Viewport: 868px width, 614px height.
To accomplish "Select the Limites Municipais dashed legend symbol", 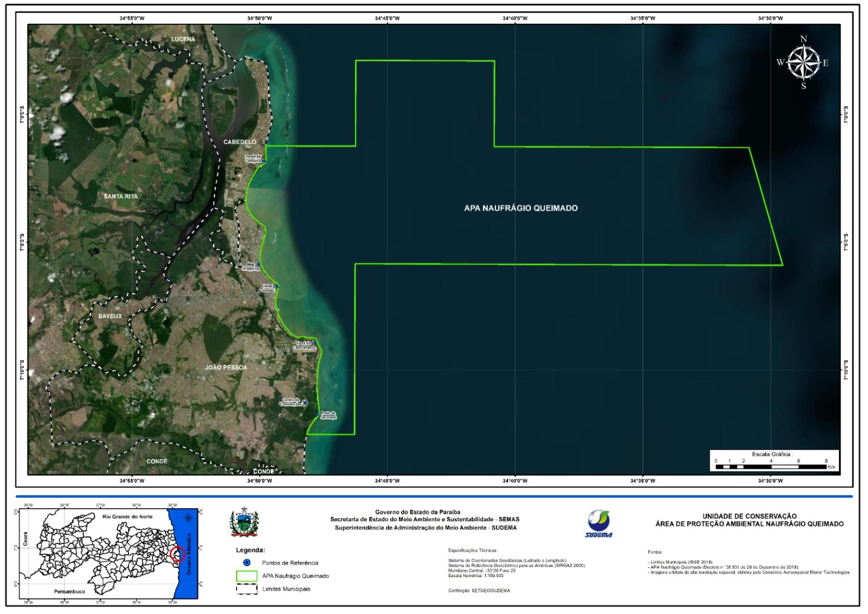I will 246,589.
